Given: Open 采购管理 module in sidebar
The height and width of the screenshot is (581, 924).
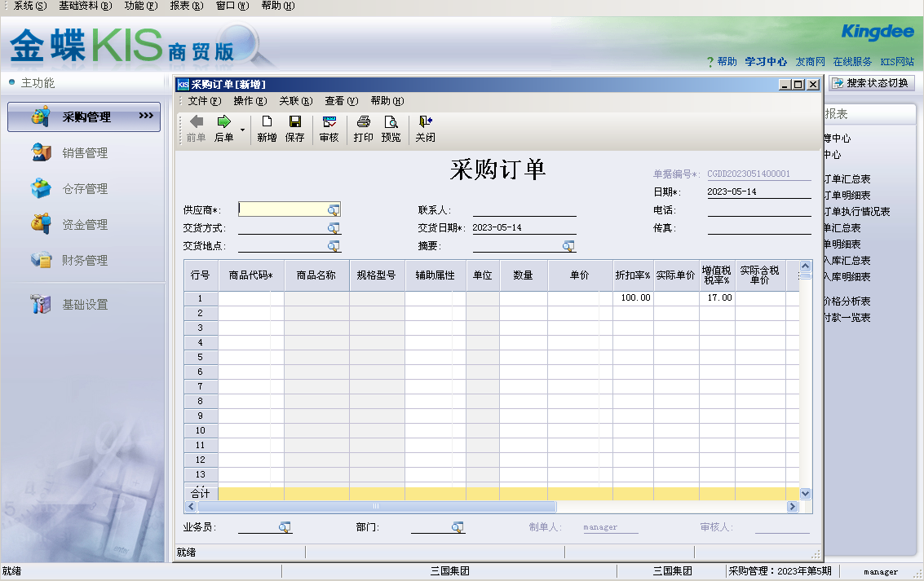Looking at the screenshot, I should (84, 117).
